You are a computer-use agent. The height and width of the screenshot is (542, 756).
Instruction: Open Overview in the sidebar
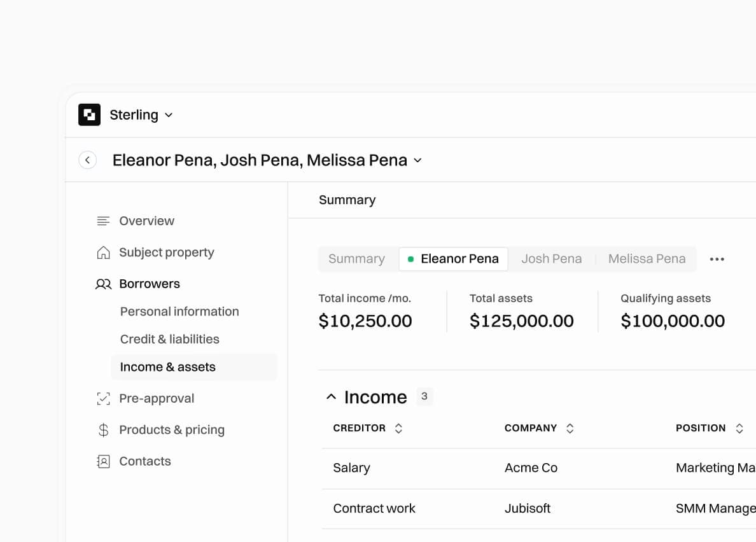point(146,221)
